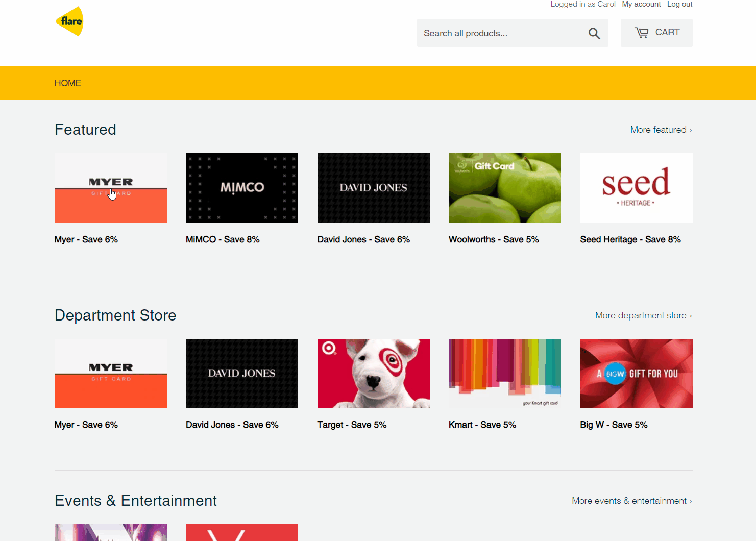Open the shopping cart
Image resolution: width=756 pixels, height=541 pixels.
(656, 32)
